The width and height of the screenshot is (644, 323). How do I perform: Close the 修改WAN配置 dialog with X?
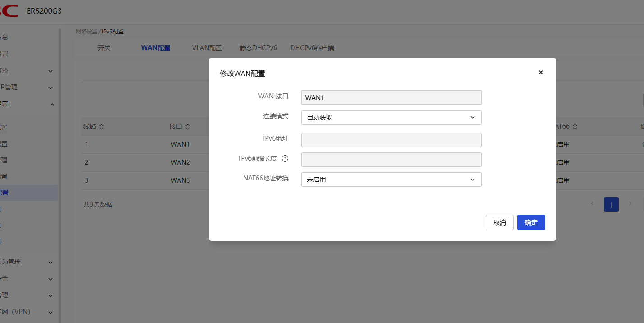coord(541,72)
